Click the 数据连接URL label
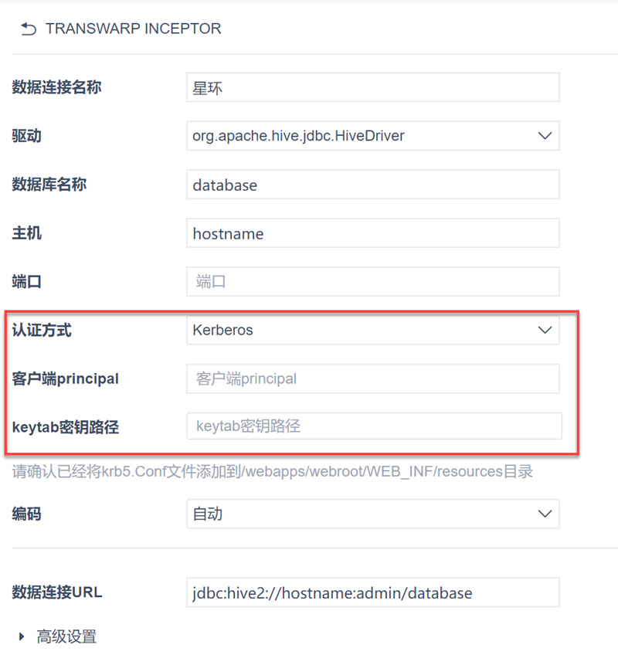The height and width of the screenshot is (672, 618). click(57, 593)
